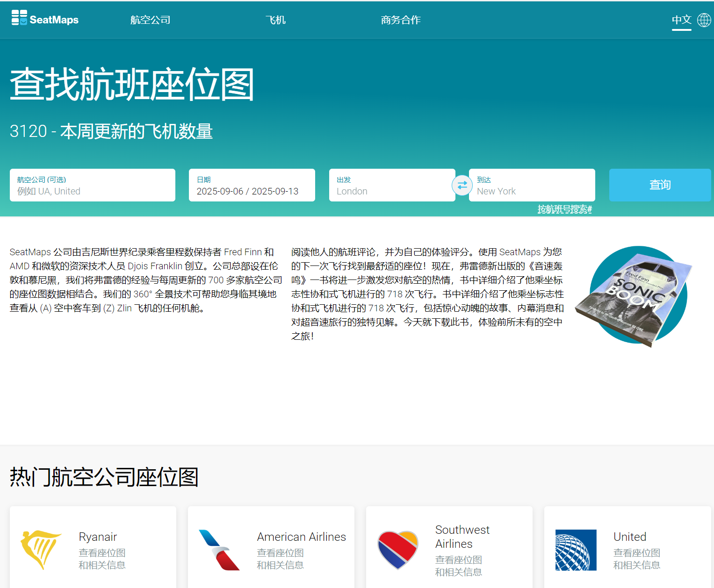
Task: Expand the 中文 language dropdown
Action: 681,20
